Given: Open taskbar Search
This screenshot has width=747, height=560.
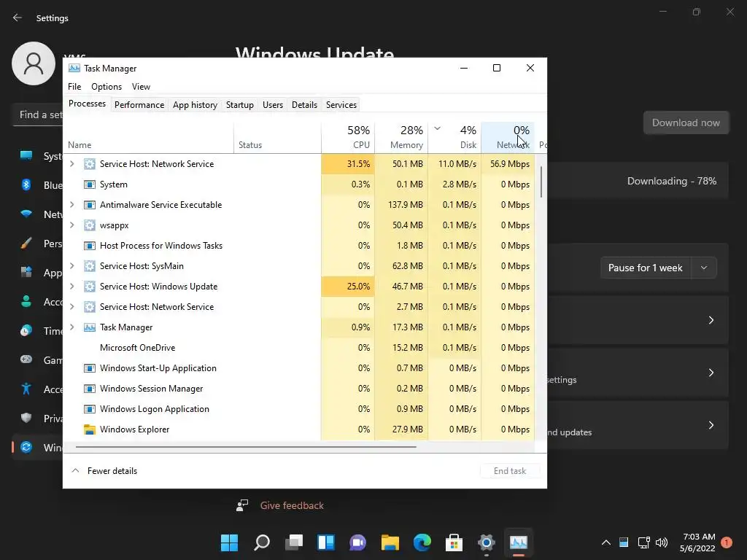Looking at the screenshot, I should click(262, 542).
